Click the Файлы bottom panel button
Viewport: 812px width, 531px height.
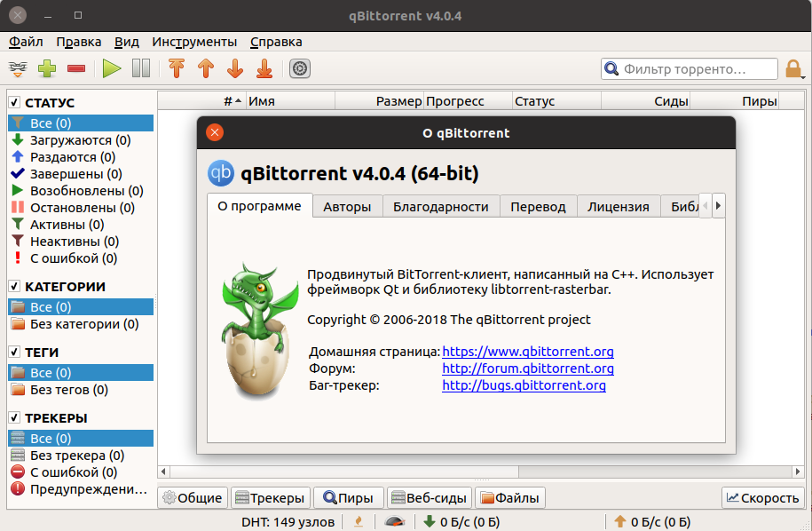click(510, 498)
